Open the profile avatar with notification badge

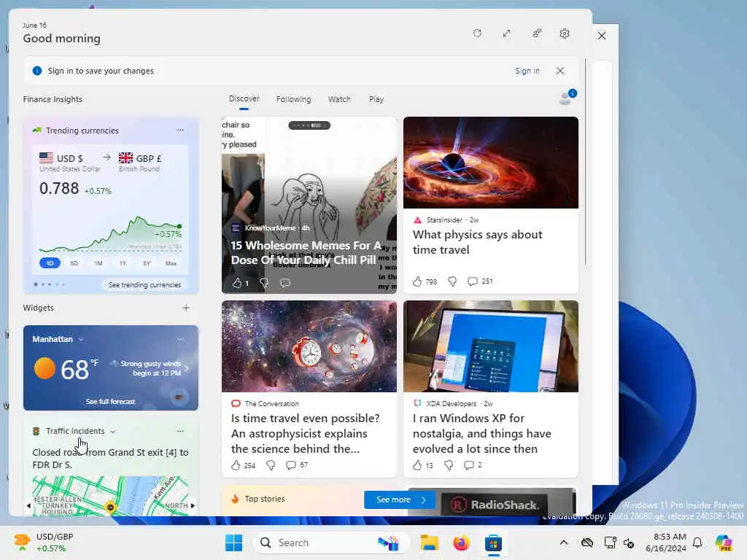point(567,97)
